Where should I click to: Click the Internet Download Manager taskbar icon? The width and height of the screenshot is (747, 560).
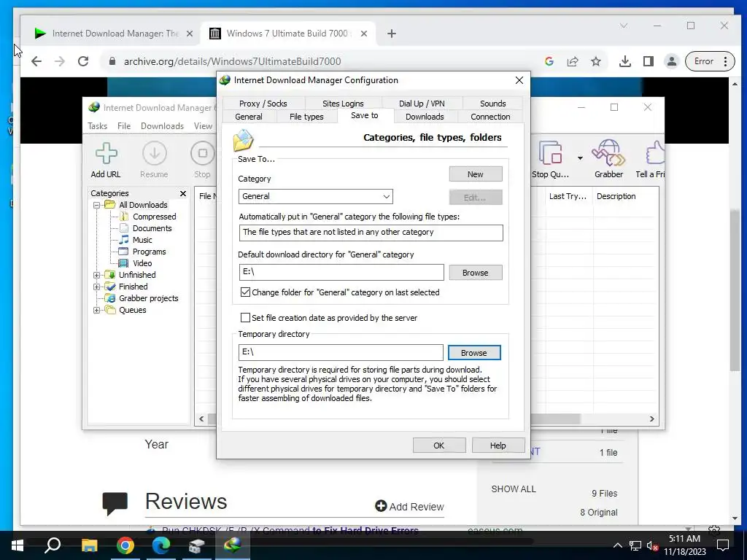[233, 545]
